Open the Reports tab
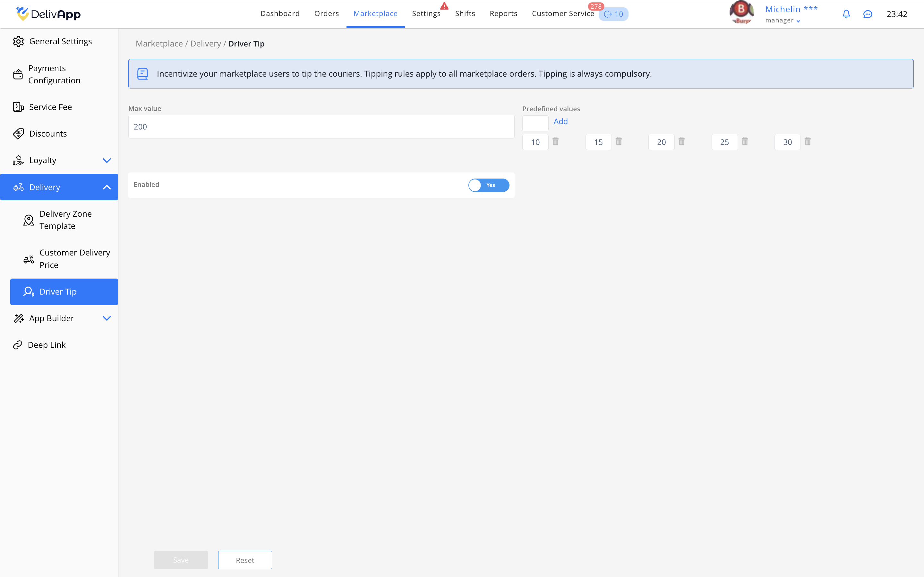The width and height of the screenshot is (924, 577). tap(503, 14)
